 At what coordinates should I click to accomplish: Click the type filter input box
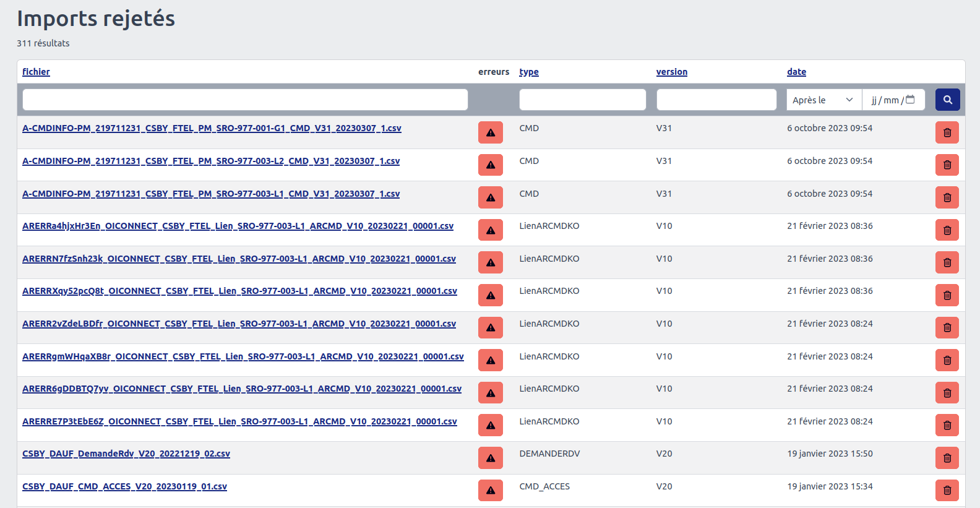click(x=582, y=100)
